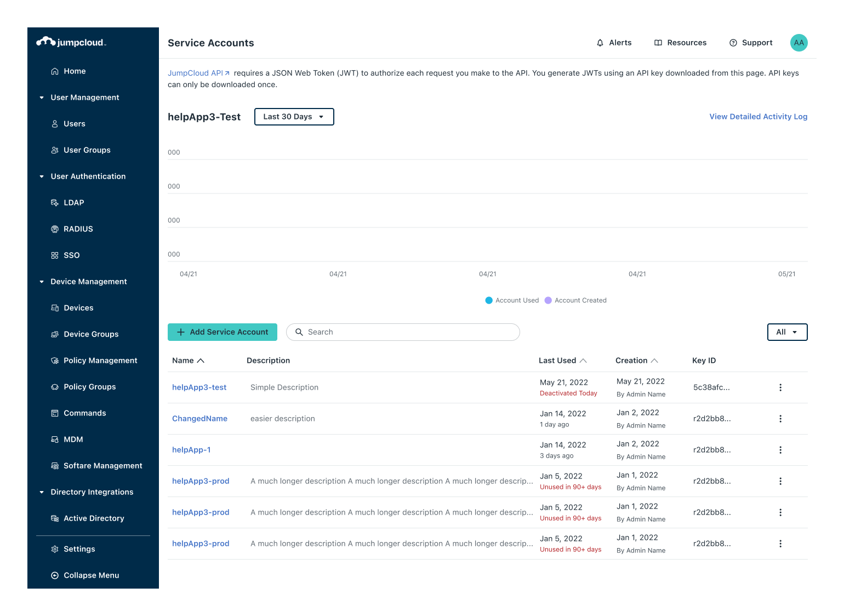Open actions menu for helpApp3-test row
Viewport: 844px width, 616px height.
point(780,387)
